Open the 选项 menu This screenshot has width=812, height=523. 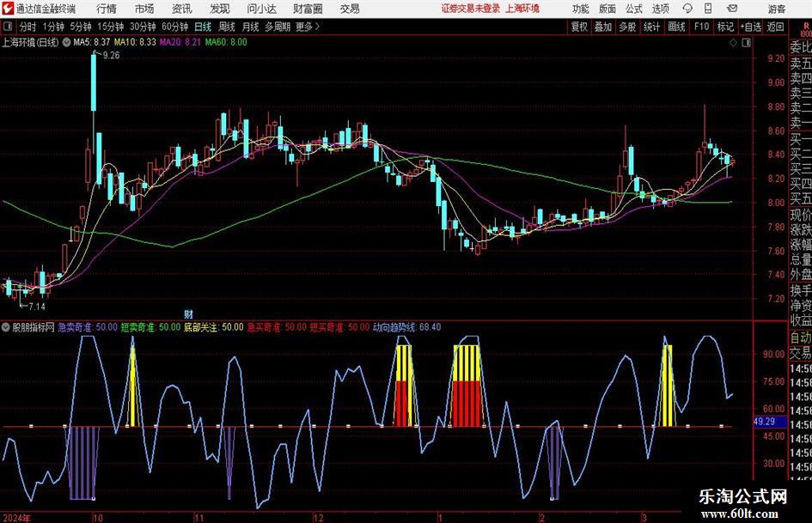[660, 9]
